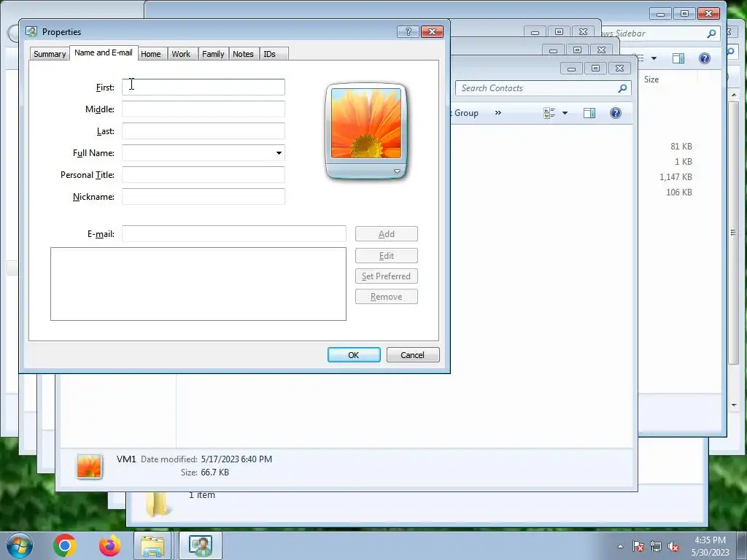Open the contact picture dropdown arrow
Image resolution: width=747 pixels, height=560 pixels.
tap(397, 171)
